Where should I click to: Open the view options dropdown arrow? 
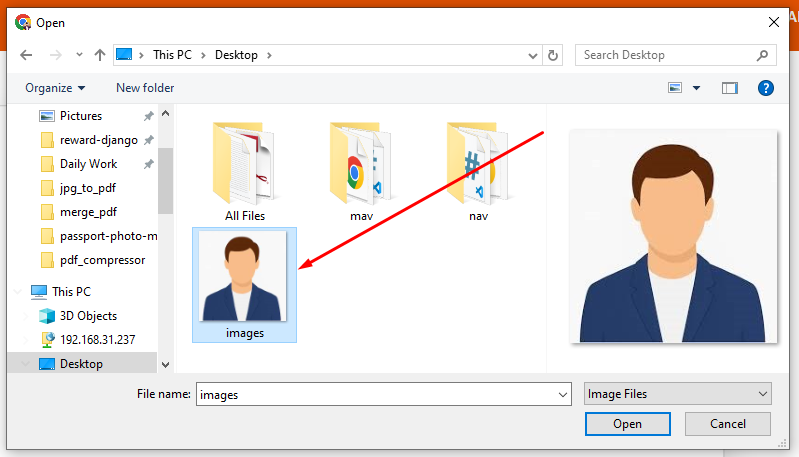coord(696,88)
